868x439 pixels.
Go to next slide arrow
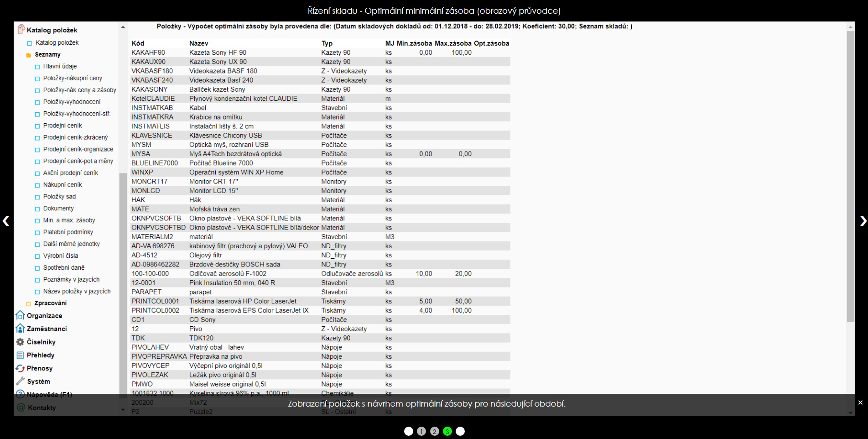click(x=863, y=221)
